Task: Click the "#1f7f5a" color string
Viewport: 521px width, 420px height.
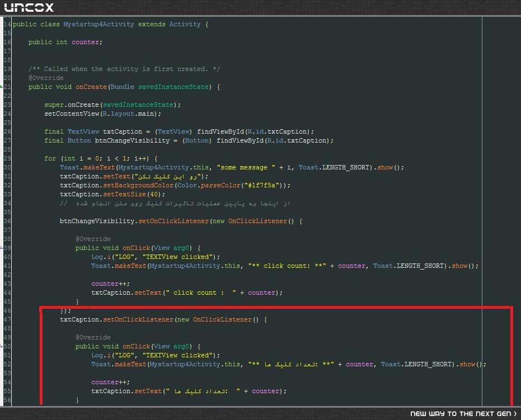Action: pyautogui.click(x=261, y=185)
